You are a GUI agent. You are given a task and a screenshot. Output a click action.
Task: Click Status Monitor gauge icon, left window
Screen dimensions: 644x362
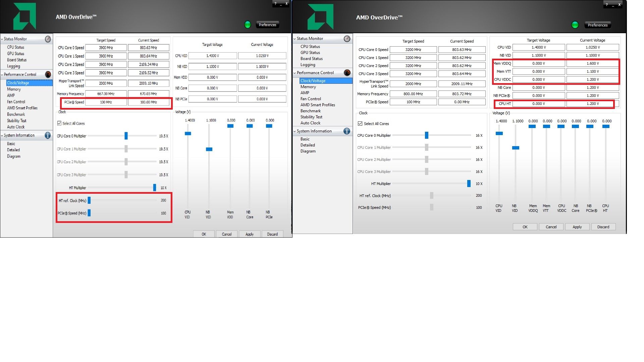pos(48,39)
